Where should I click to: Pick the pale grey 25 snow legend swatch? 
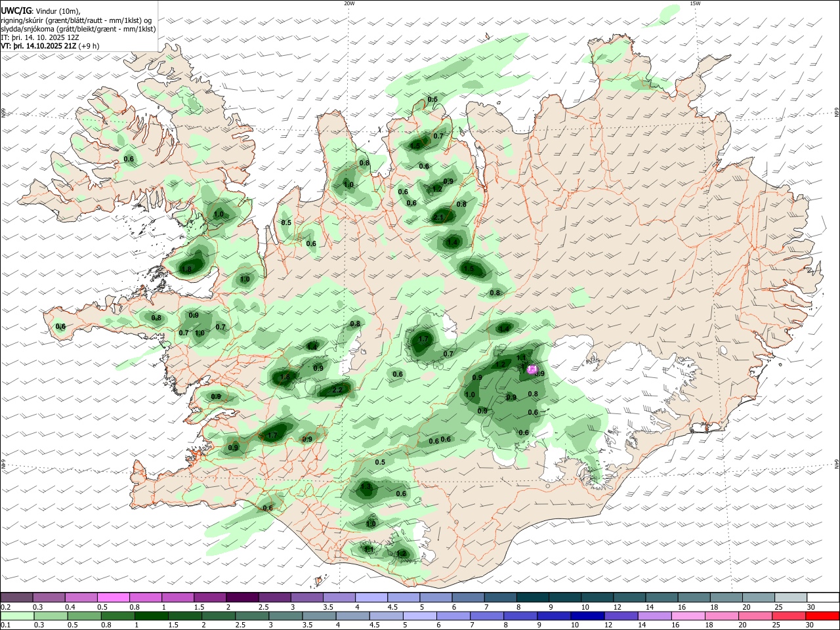point(791,597)
